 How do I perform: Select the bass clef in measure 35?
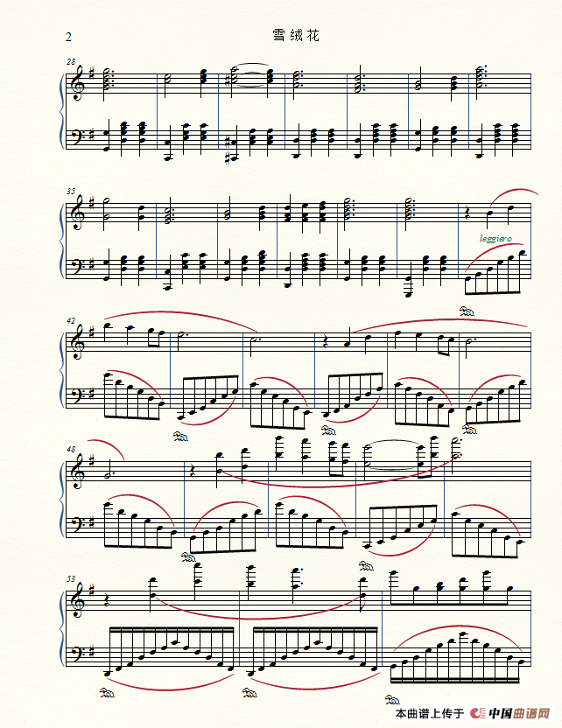[78, 266]
